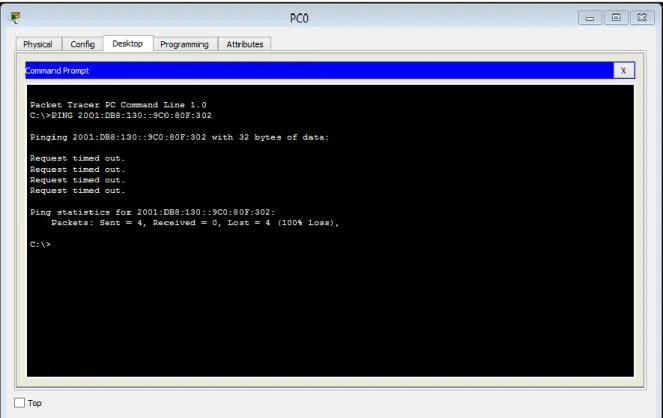
Task: Switch to the Config tab
Action: coord(82,44)
